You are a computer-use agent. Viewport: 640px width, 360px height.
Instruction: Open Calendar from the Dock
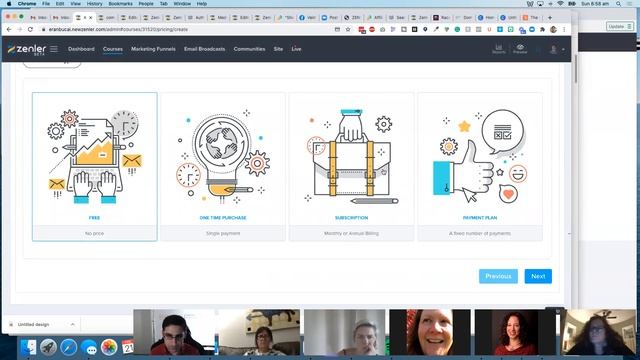(127, 347)
